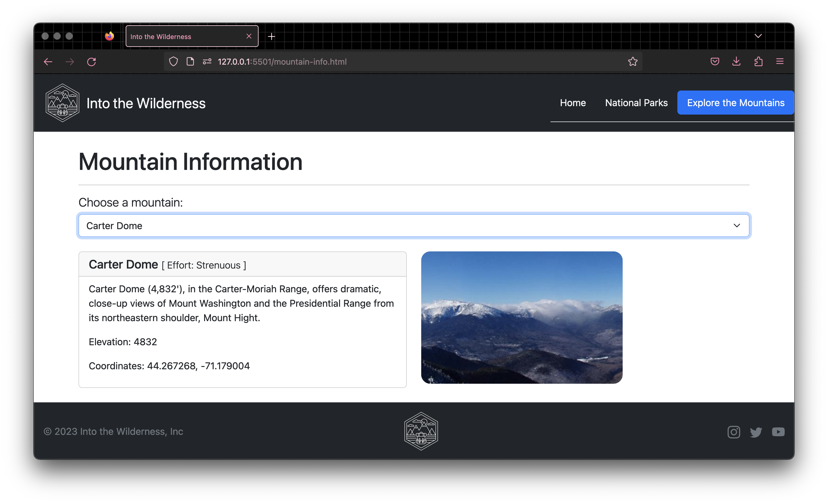Image resolution: width=828 pixels, height=504 pixels.
Task: Click the Instagram icon in the footer
Action: [734, 432]
